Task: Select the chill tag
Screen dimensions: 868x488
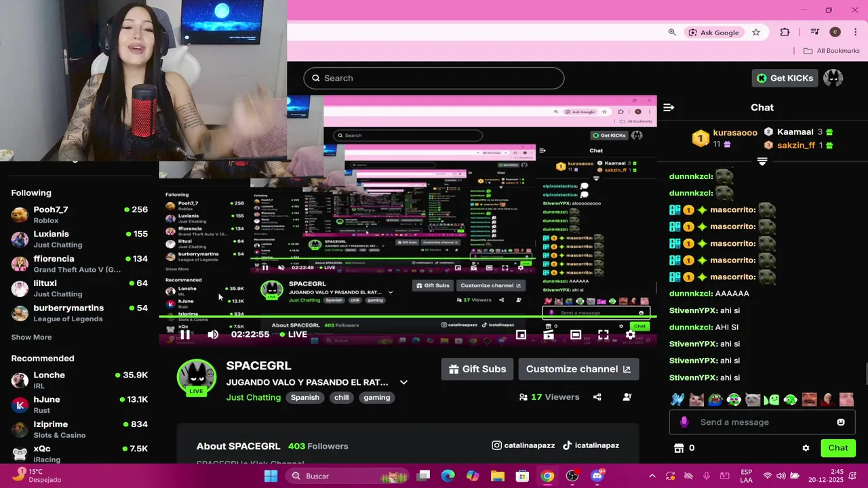Action: (x=342, y=397)
